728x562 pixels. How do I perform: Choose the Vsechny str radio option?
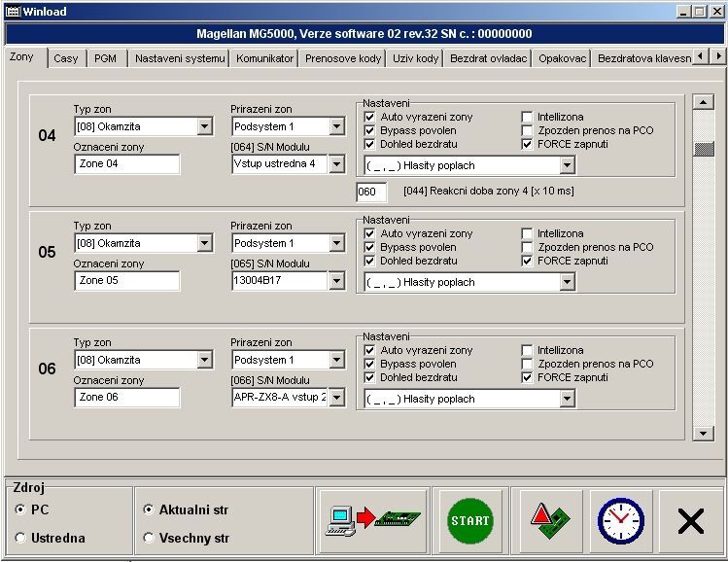click(149, 539)
